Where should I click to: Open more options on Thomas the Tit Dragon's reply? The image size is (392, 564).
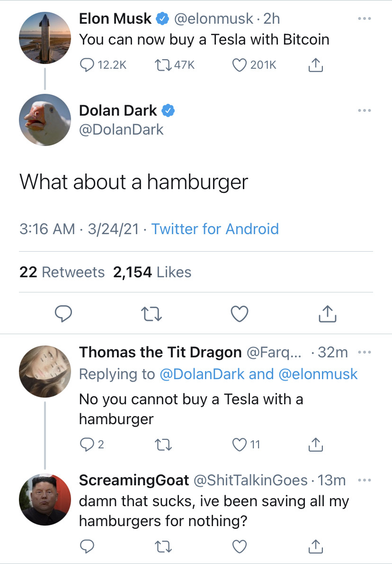click(x=365, y=353)
